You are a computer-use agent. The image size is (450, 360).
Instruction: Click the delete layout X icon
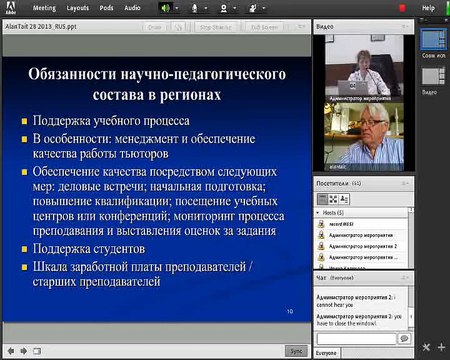click(x=426, y=347)
